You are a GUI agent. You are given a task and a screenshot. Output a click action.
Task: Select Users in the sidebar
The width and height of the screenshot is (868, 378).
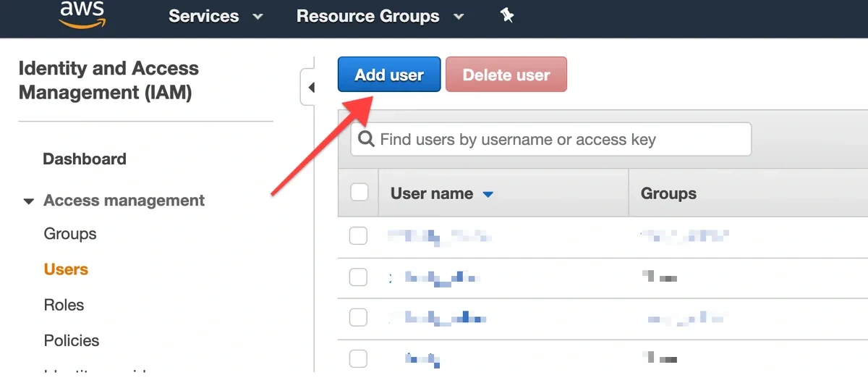click(x=66, y=269)
